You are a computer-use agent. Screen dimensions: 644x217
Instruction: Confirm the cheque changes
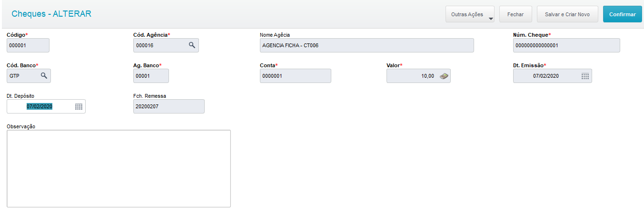(622, 15)
